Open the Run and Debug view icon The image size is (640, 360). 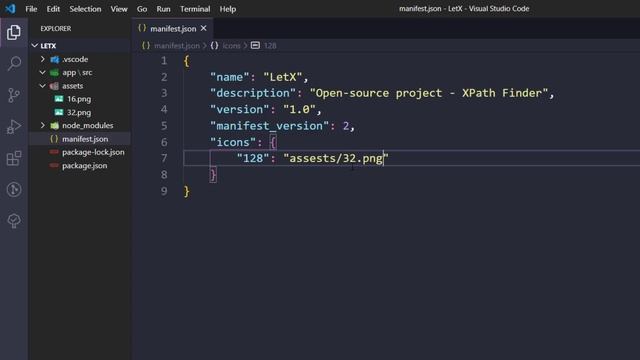(x=14, y=127)
